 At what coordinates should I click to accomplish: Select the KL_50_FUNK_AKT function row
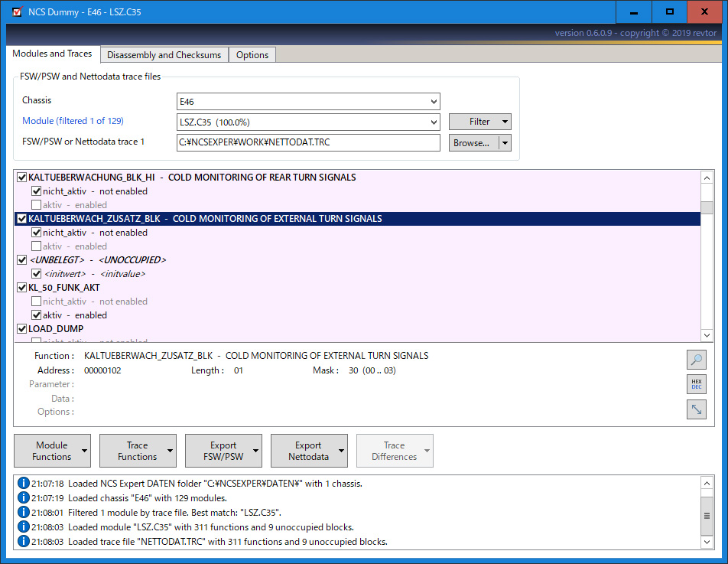[x=358, y=287]
